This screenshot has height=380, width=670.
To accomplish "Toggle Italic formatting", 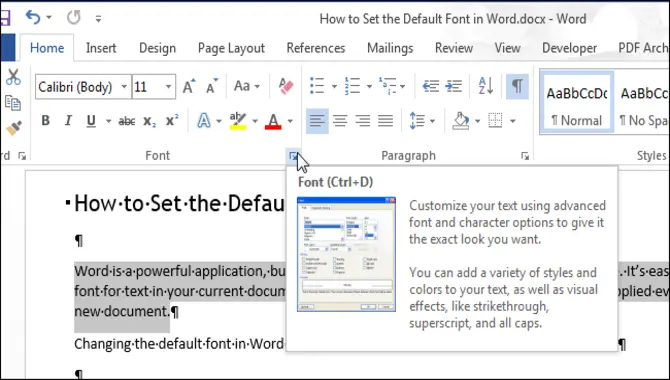I will [68, 121].
